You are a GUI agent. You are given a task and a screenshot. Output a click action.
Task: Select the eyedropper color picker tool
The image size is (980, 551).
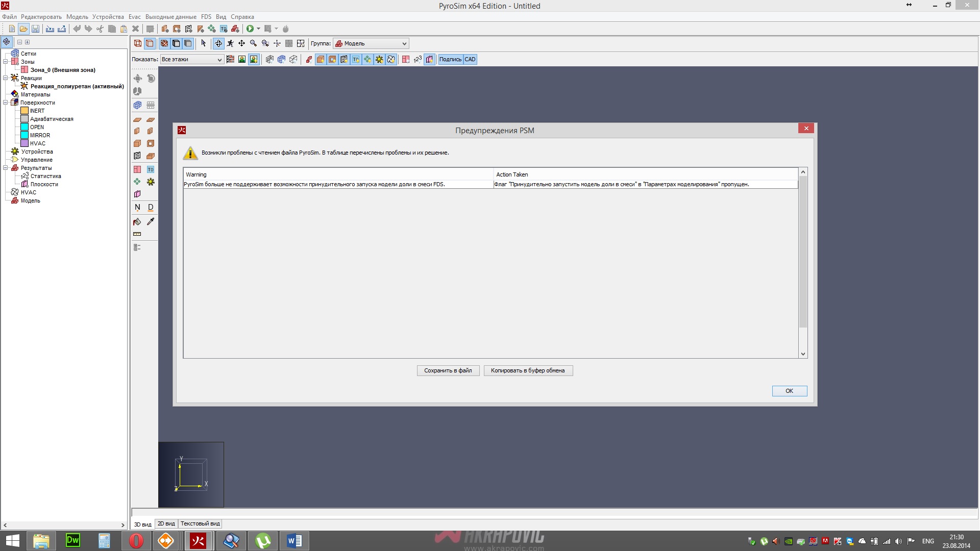[151, 221]
